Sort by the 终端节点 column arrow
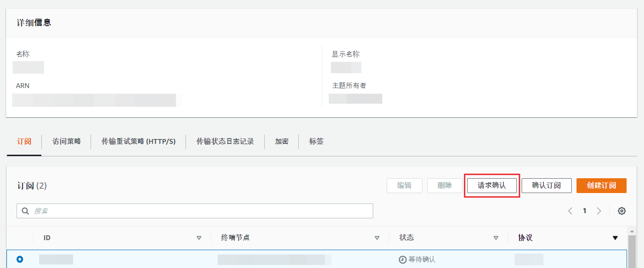The width and height of the screenshot is (644, 268). tap(377, 238)
